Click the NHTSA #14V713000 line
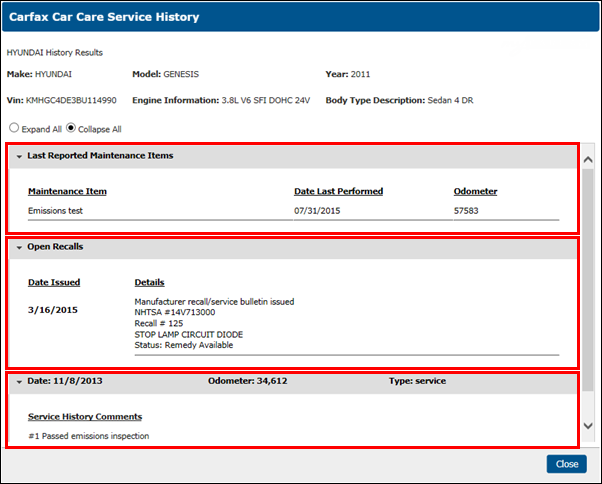This screenshot has width=602, height=484. click(x=175, y=312)
